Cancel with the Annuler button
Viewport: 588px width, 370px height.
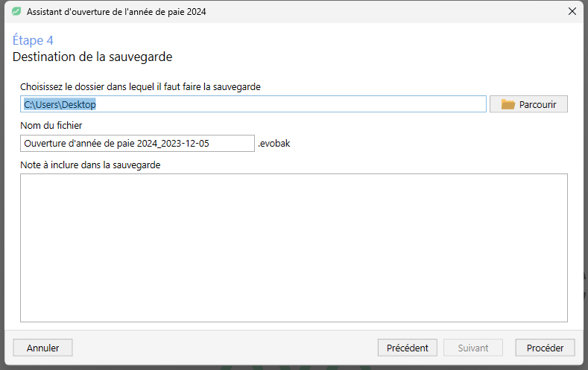(42, 348)
